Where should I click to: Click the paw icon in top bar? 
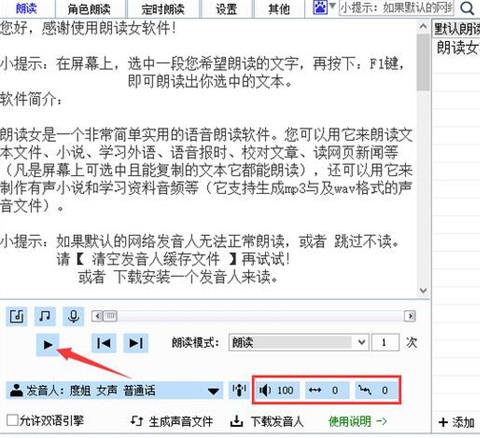[320, 7]
